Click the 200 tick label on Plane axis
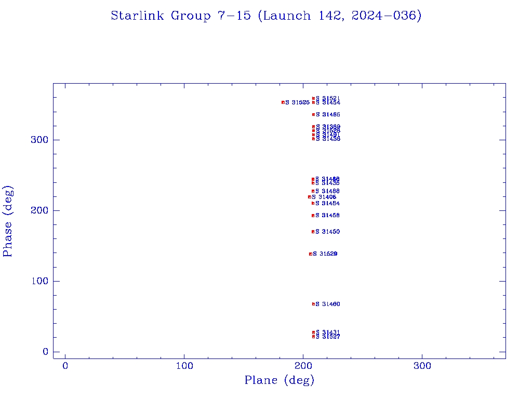 coord(303,366)
